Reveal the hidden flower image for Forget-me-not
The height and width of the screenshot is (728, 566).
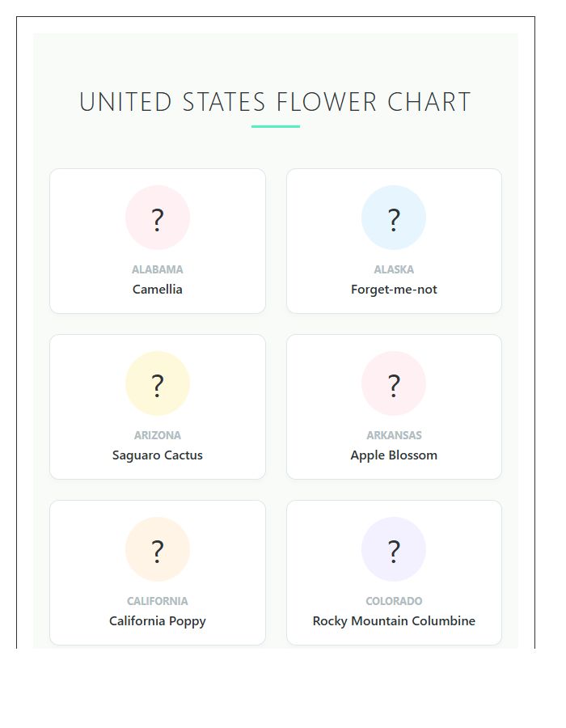[394, 218]
